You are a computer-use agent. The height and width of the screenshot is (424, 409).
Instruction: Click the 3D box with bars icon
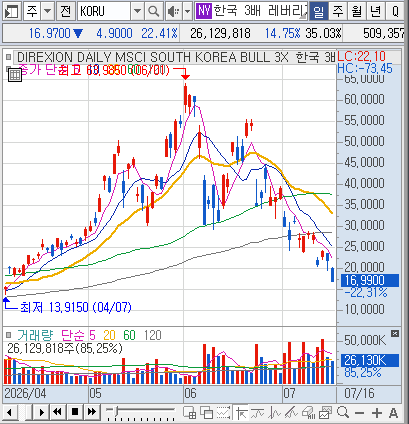[x=308, y=413]
